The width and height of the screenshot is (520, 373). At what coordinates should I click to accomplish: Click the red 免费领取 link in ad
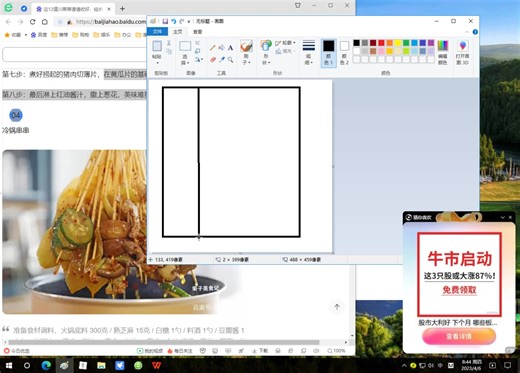[459, 290]
